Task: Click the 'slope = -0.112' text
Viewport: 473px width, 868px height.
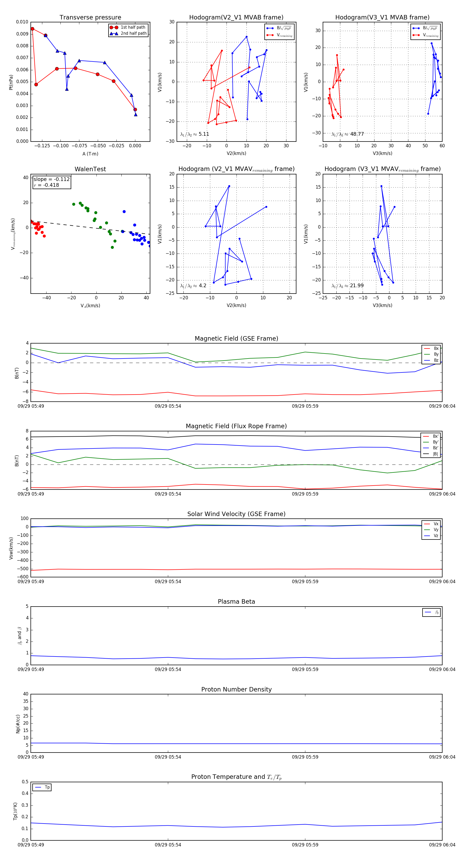Action: point(52,179)
